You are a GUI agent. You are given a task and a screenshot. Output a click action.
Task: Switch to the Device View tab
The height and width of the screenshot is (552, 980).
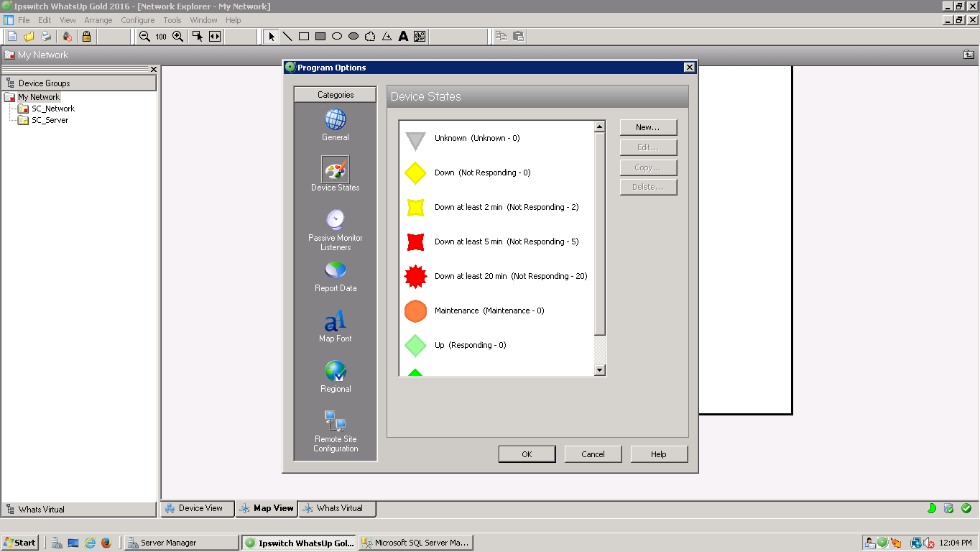click(196, 508)
